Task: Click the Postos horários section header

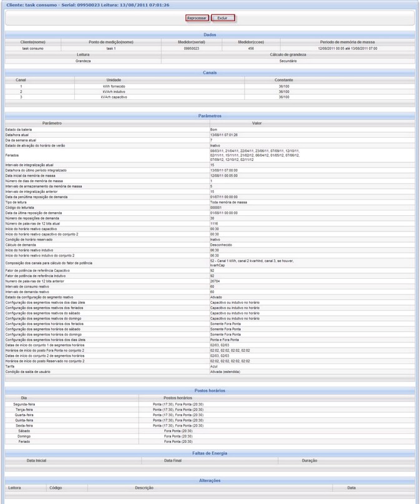Action: [x=210, y=390]
